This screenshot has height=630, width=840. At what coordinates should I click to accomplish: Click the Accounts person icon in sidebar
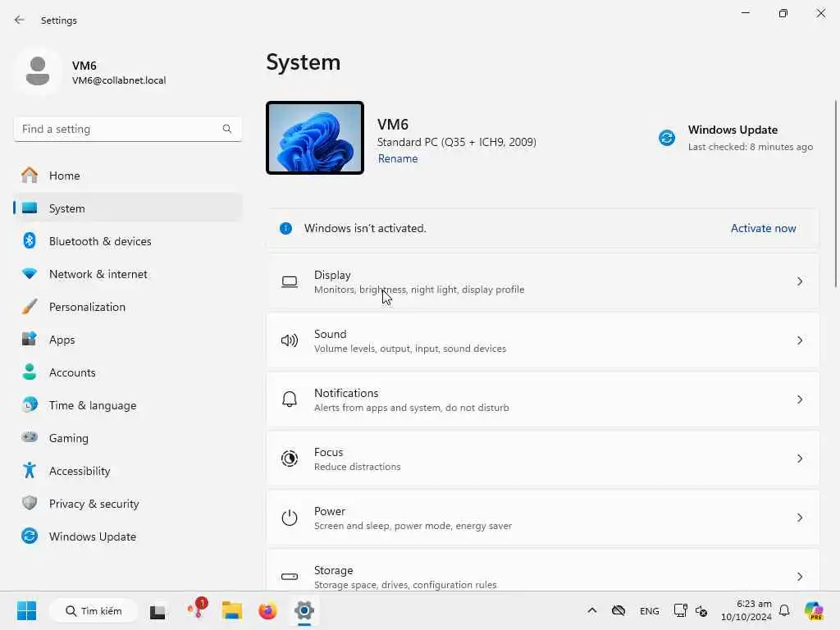point(30,372)
